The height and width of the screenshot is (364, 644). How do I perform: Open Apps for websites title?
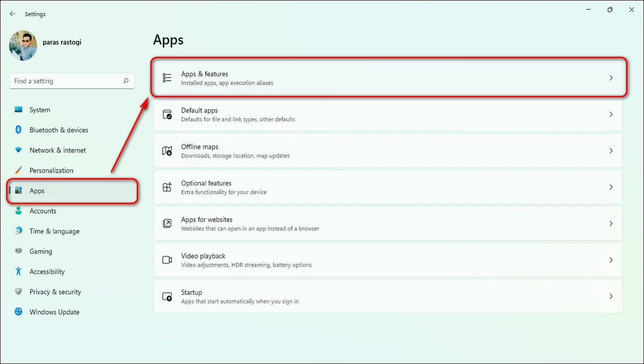(x=207, y=220)
